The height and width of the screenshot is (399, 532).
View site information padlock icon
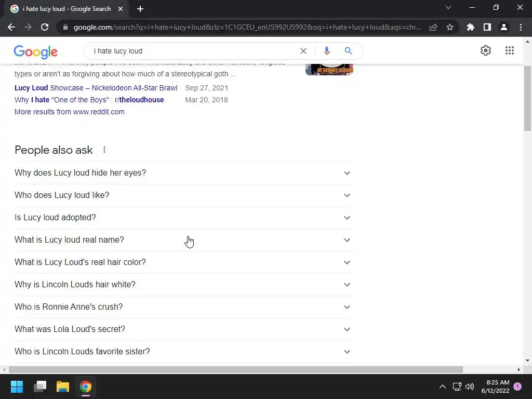pyautogui.click(x=65, y=27)
